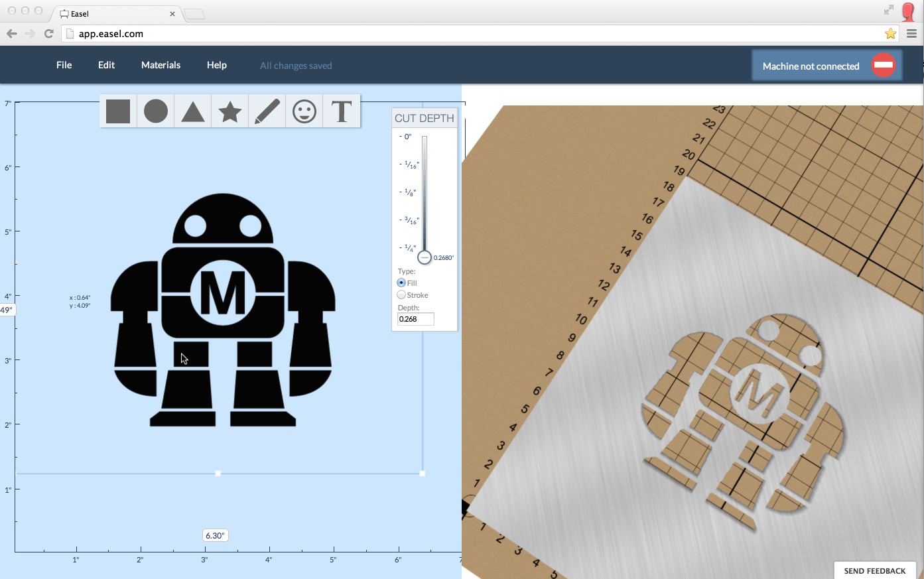Select the Text tool

click(x=342, y=111)
